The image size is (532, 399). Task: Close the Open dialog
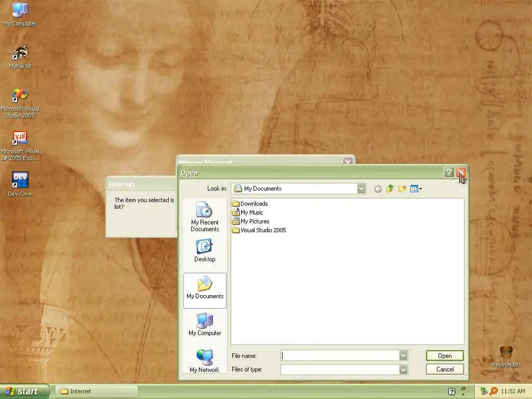(461, 172)
